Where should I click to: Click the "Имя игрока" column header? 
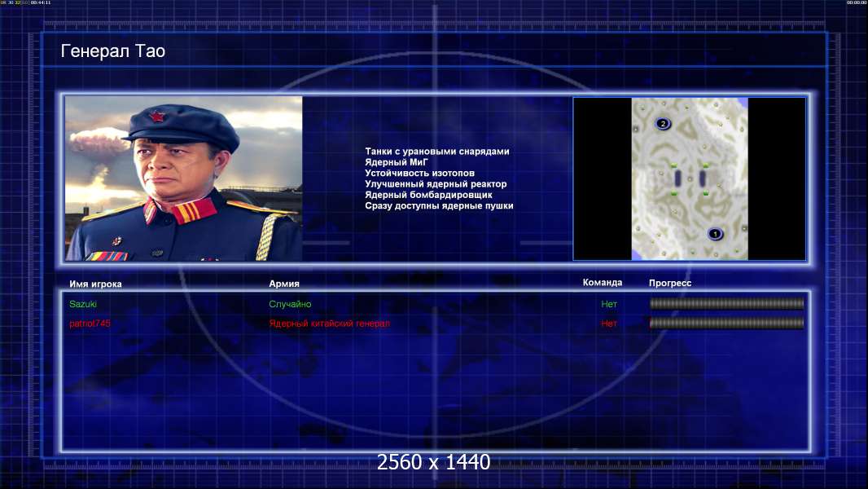pos(95,284)
